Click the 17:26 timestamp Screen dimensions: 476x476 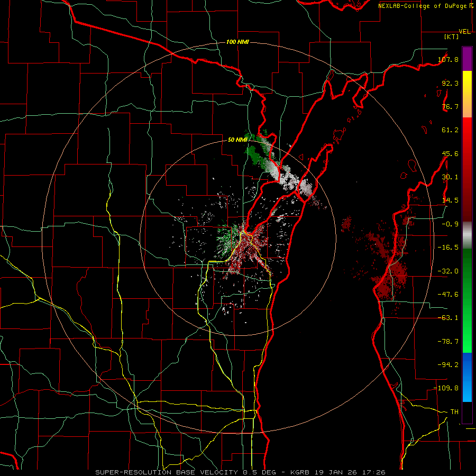click(x=373, y=472)
